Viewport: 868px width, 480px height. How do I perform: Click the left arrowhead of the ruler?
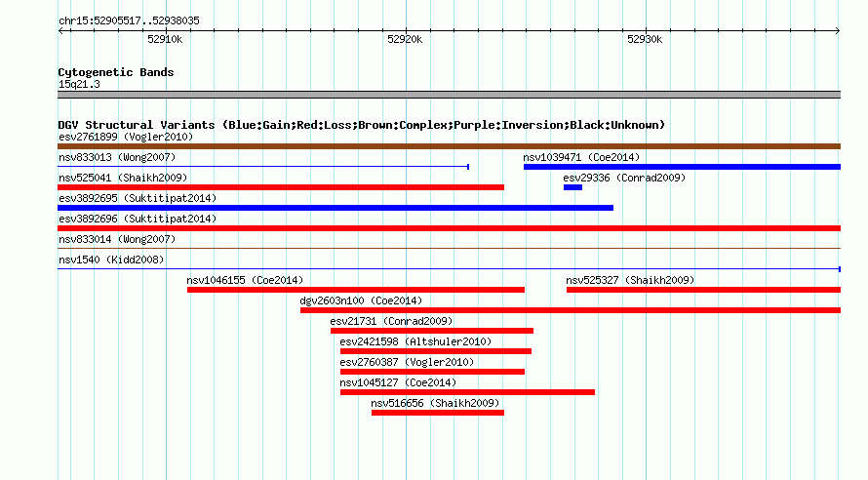coord(60,30)
